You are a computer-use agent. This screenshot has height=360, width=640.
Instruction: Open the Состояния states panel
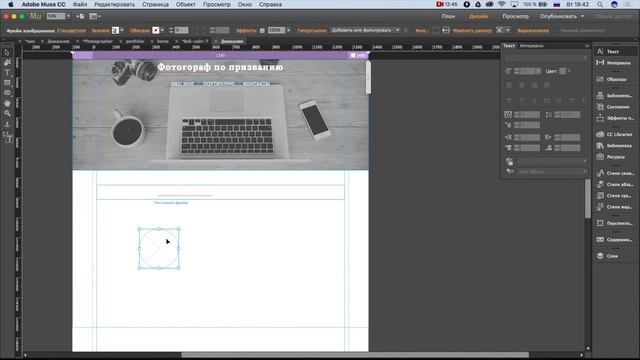pyautogui.click(x=614, y=107)
